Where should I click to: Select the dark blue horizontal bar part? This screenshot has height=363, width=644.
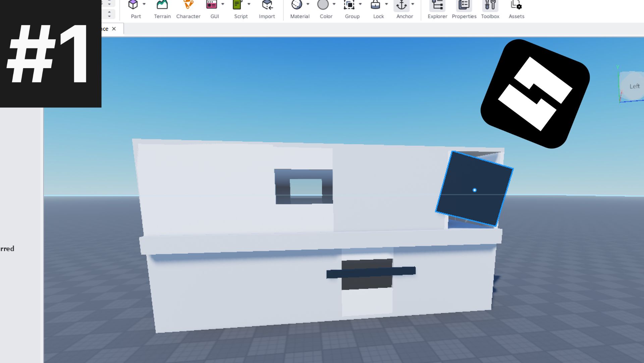coord(371,272)
